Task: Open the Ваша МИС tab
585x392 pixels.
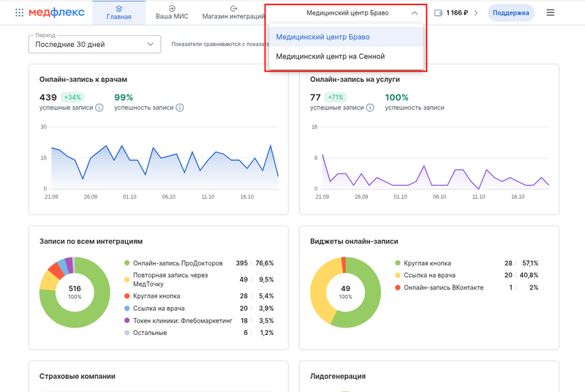Action: coord(172,12)
